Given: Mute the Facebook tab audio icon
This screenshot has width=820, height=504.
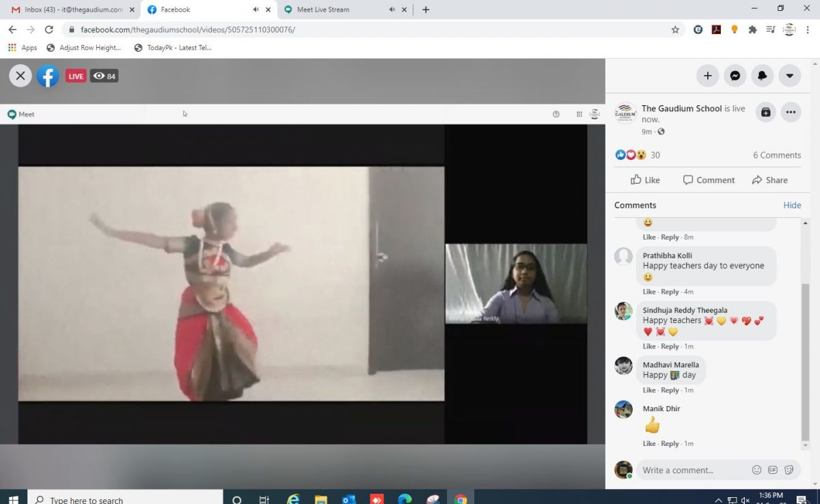Looking at the screenshot, I should (256, 10).
